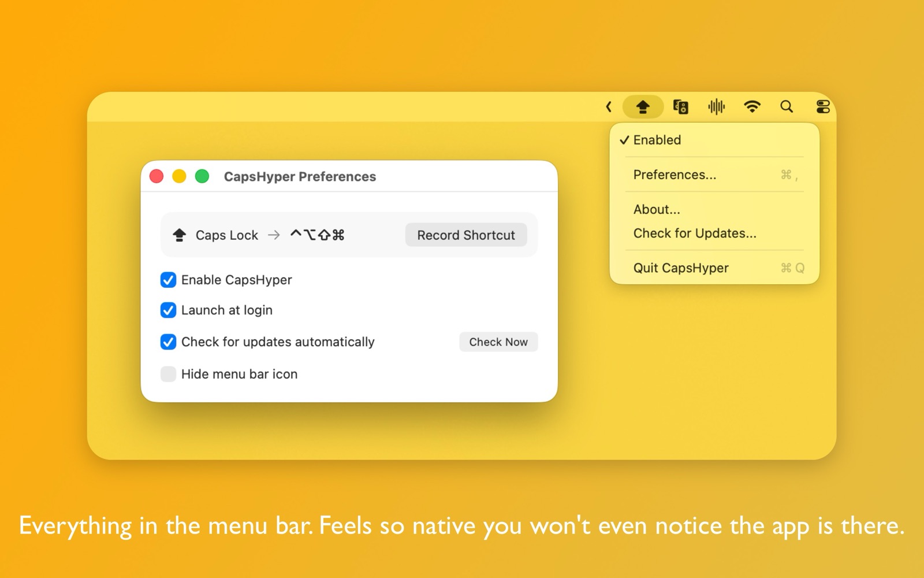This screenshot has width=924, height=578.
Task: Open Control Center icon
Action: click(x=823, y=107)
